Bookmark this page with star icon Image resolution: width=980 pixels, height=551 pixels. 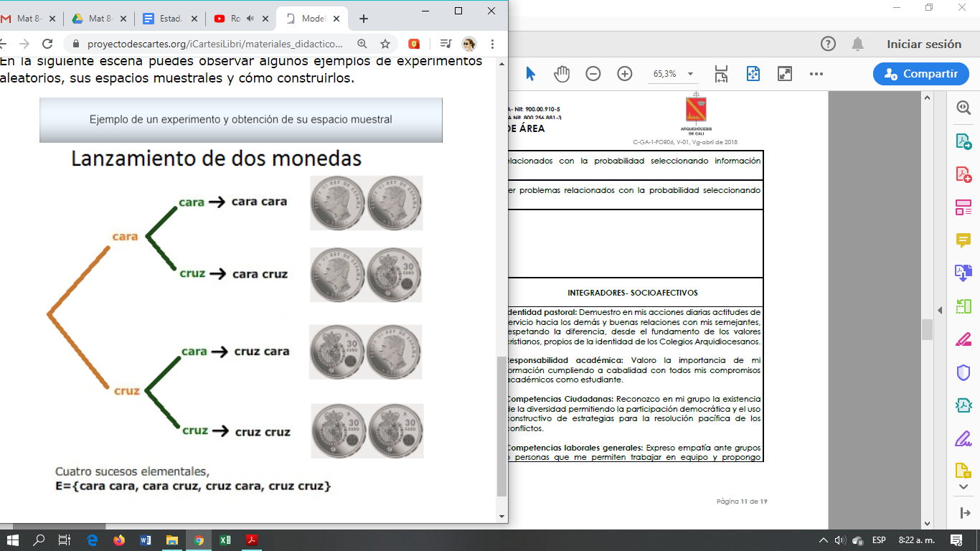coord(385,44)
